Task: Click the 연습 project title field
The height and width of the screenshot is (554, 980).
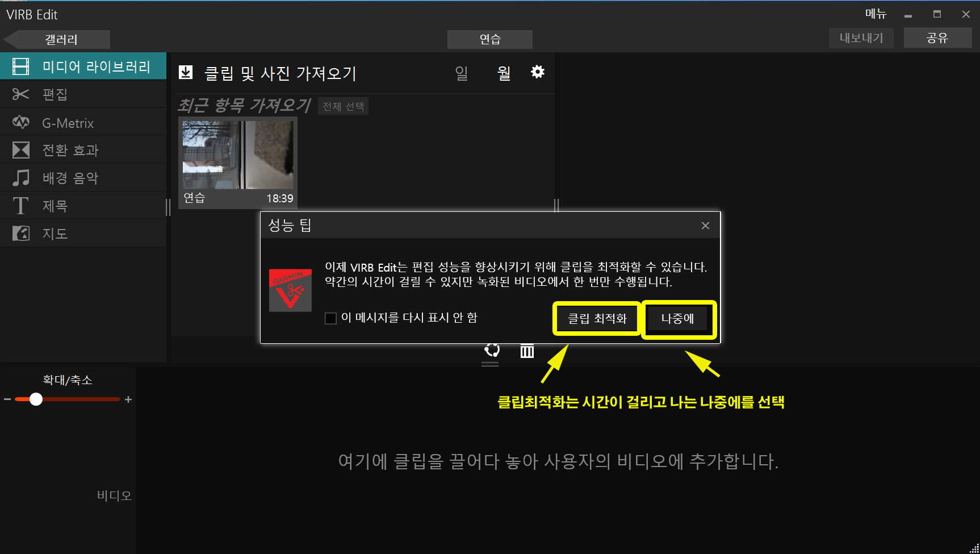Action: (490, 39)
